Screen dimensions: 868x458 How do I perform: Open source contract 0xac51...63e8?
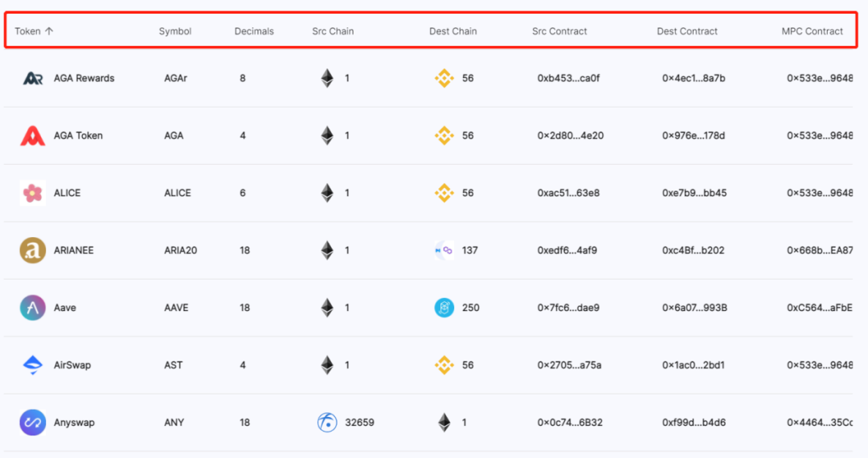coord(568,193)
